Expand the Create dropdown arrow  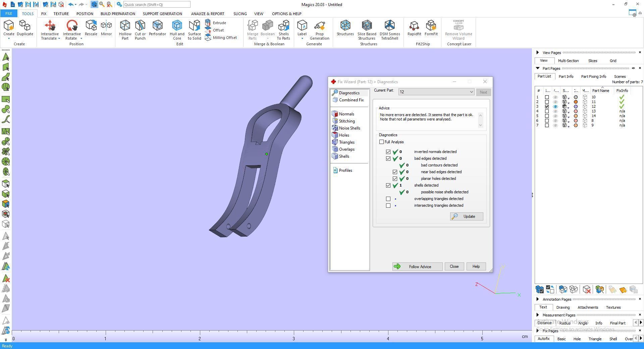pyautogui.click(x=9, y=39)
